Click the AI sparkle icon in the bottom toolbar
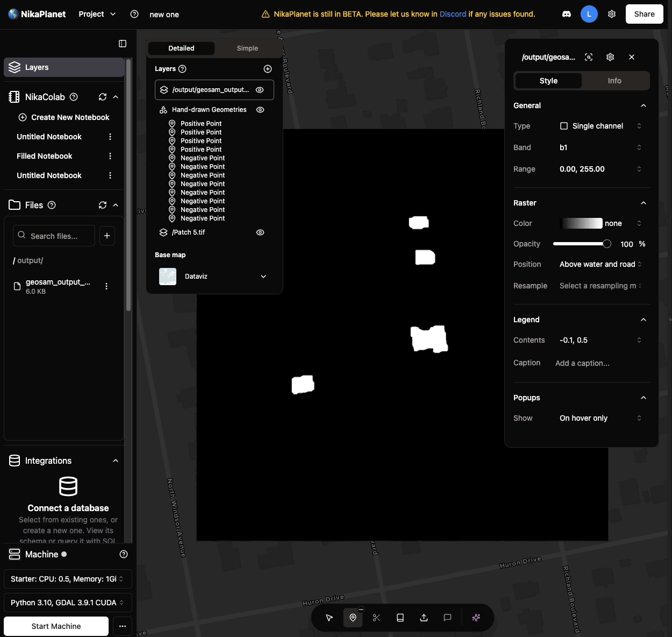Screen dimensions: 672x637 (x=476, y=618)
